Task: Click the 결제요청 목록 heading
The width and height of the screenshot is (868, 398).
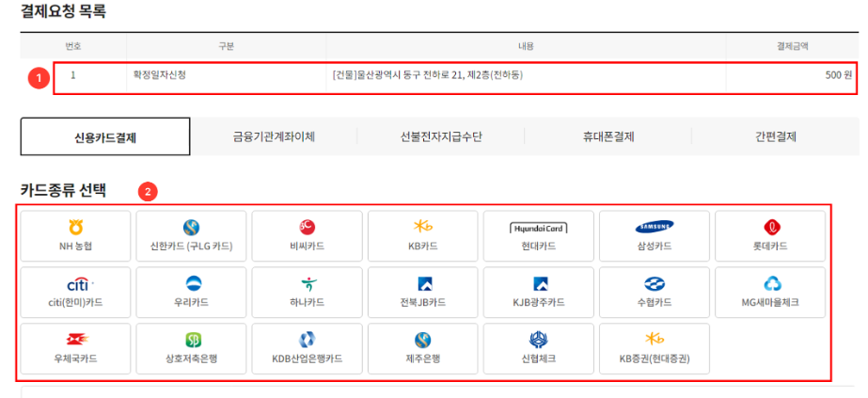Action: (x=63, y=11)
